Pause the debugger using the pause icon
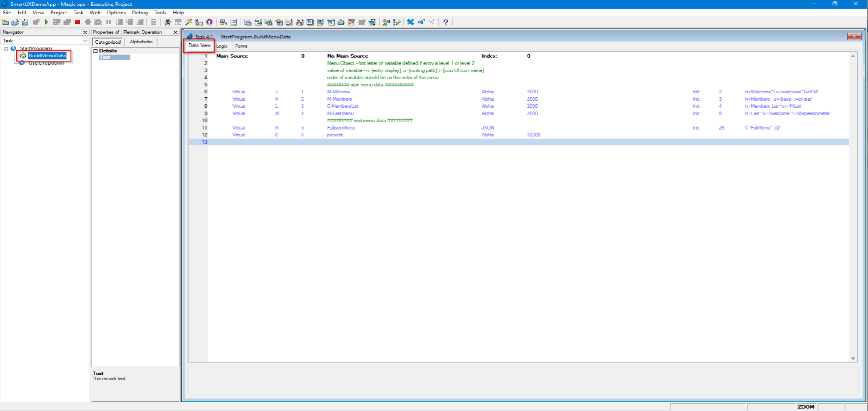Screen dimensions: 868x411 (108, 22)
